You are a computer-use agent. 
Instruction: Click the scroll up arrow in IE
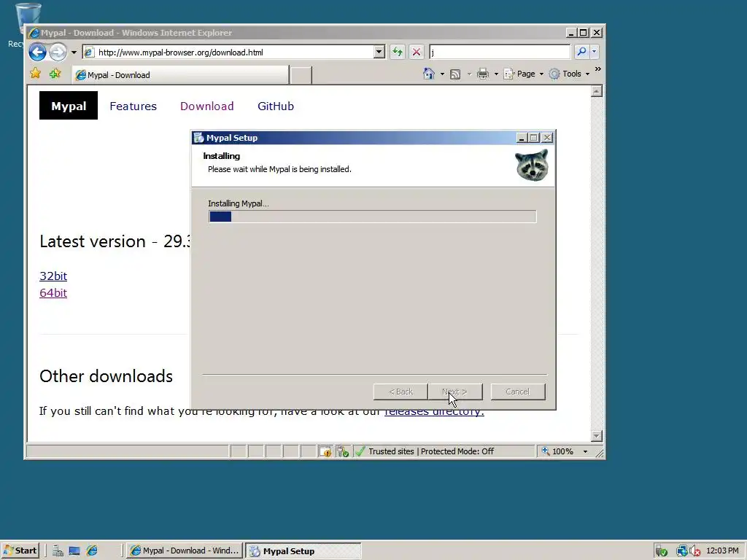597,91
